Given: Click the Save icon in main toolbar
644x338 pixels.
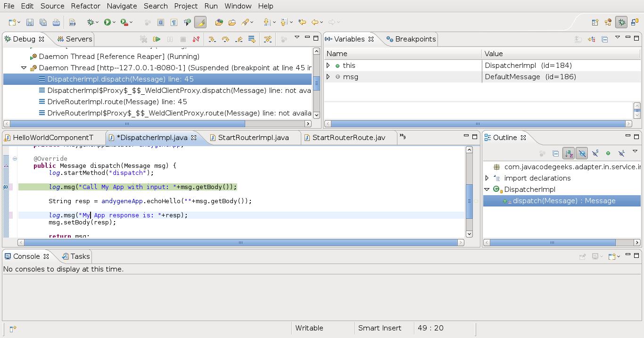Looking at the screenshot, I should coord(30,22).
